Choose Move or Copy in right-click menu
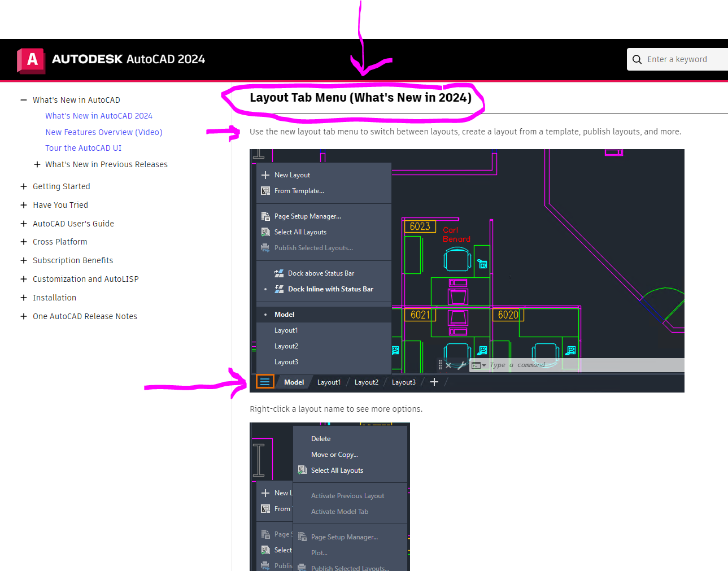The width and height of the screenshot is (728, 571). click(x=350, y=455)
